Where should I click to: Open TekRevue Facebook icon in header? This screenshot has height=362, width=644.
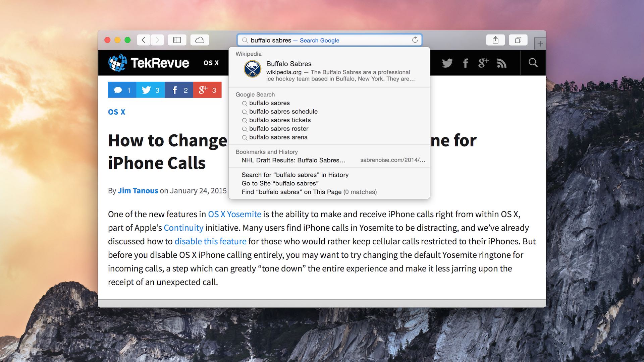466,63
